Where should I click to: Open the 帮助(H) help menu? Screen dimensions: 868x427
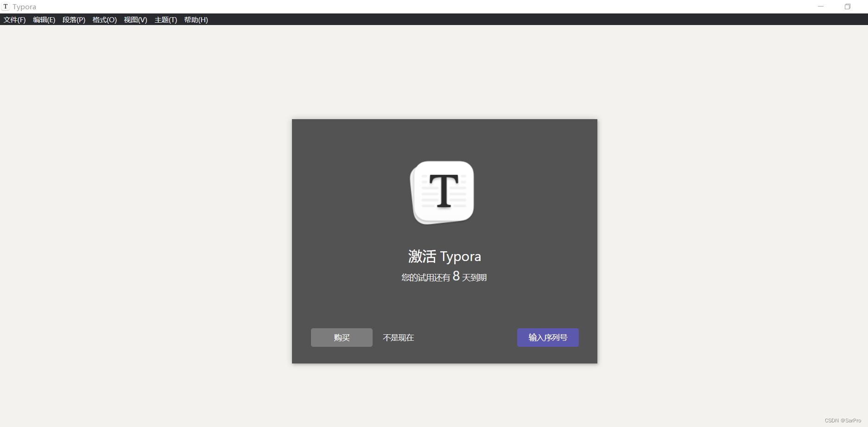(x=196, y=20)
